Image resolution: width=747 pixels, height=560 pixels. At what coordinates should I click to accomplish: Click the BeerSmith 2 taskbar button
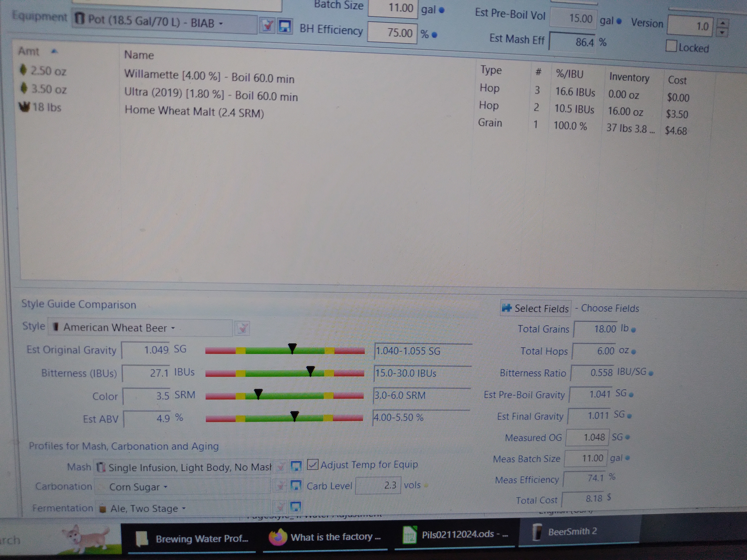coord(579,531)
